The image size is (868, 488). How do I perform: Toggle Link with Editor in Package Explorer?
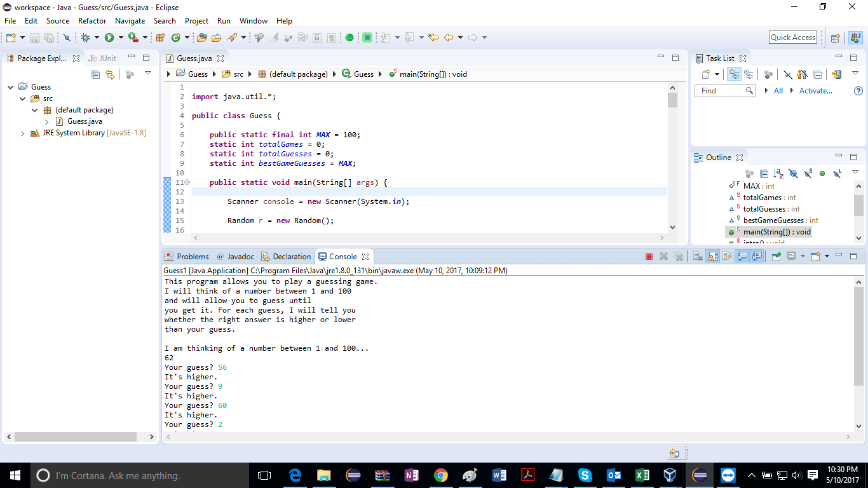coord(109,74)
